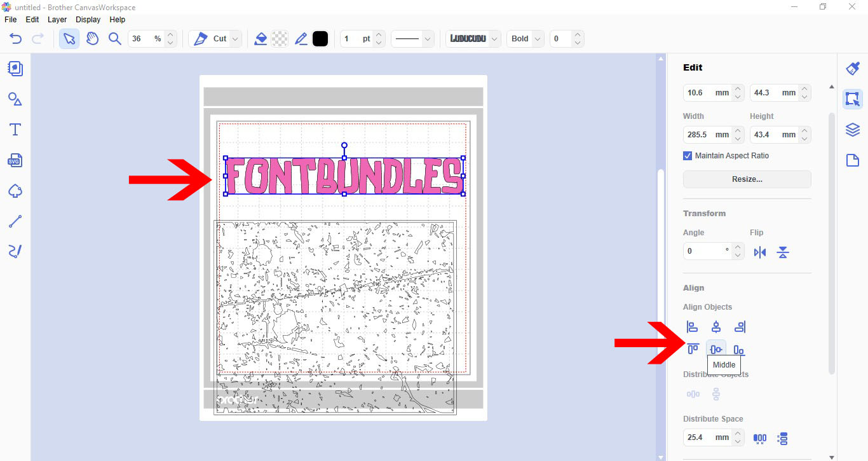Align objects to the Middle

coord(716,349)
